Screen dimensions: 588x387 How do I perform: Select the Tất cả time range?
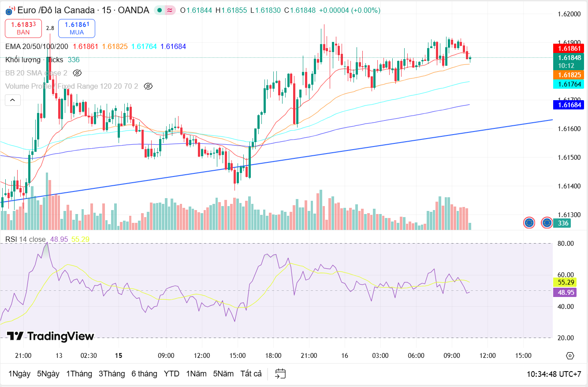(251, 374)
